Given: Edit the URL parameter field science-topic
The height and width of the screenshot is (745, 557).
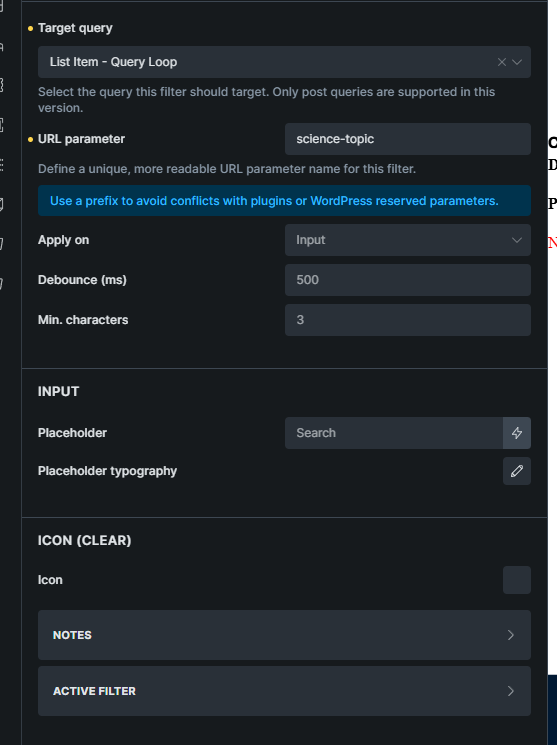Looking at the screenshot, I should click(408, 139).
